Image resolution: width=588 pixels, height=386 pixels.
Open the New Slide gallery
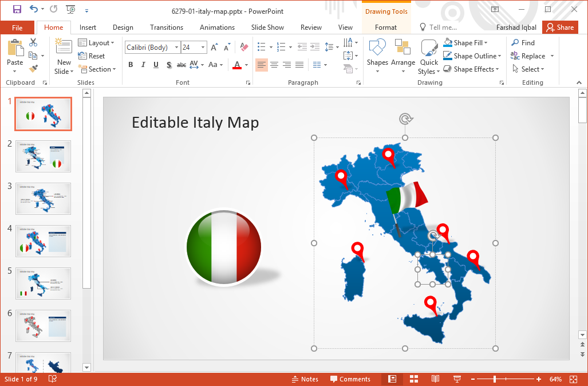pyautogui.click(x=63, y=56)
